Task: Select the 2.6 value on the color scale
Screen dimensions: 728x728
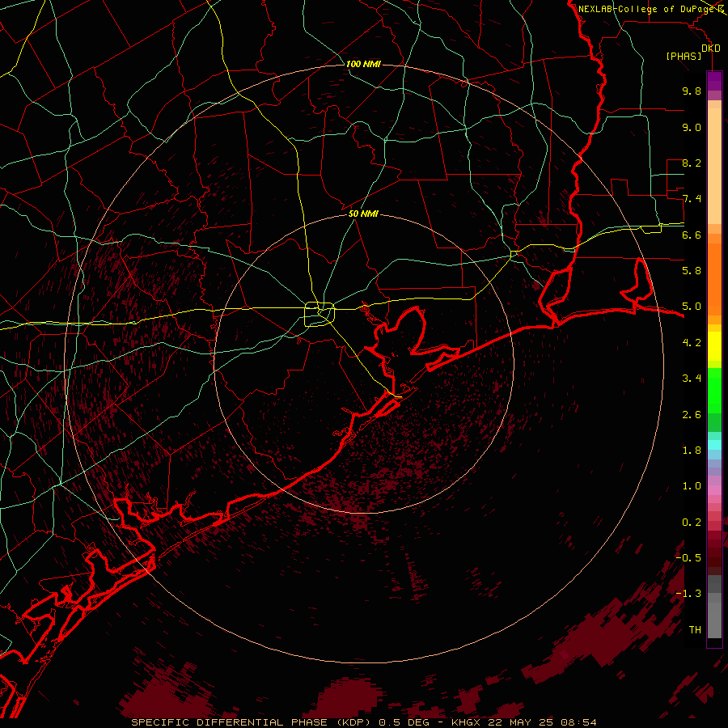Action: click(692, 415)
